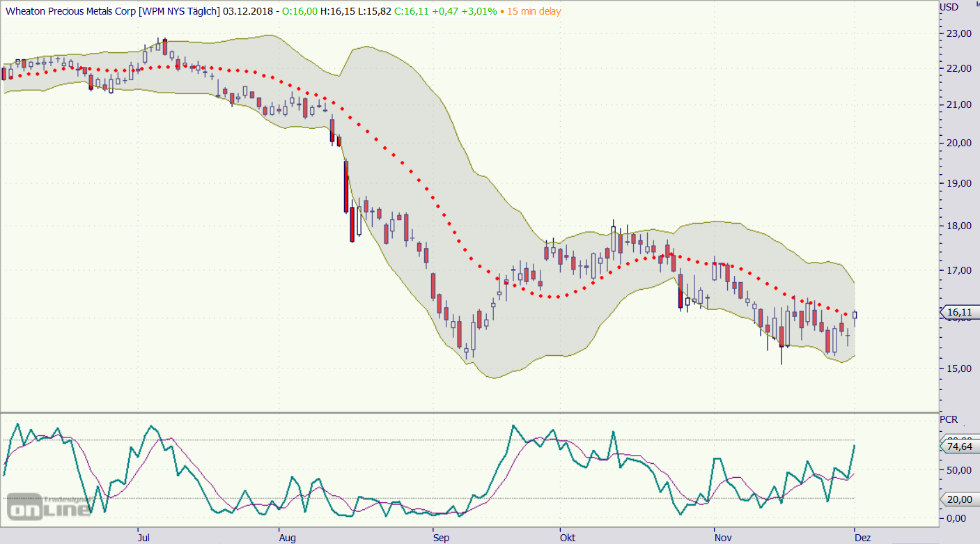Click the 17,00 price axis label

point(960,270)
